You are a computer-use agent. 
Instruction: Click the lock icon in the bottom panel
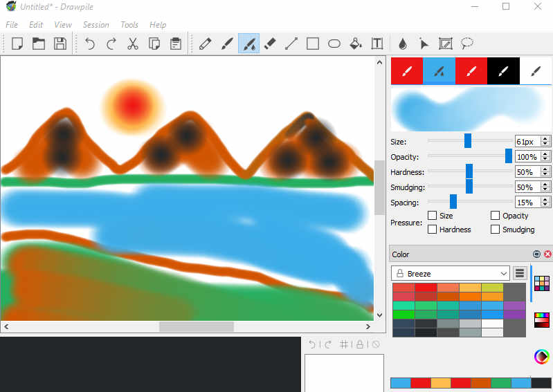[x=360, y=344]
